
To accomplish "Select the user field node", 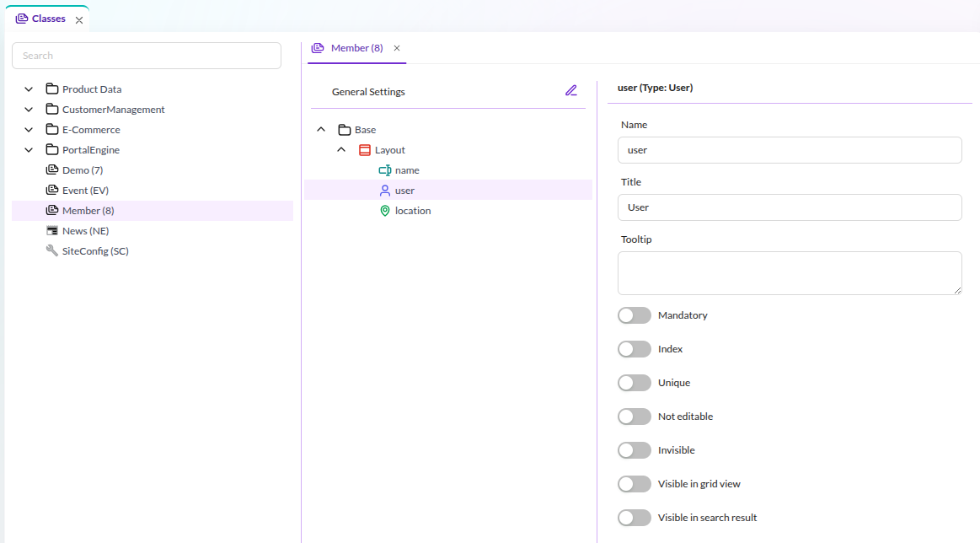I will coord(405,191).
